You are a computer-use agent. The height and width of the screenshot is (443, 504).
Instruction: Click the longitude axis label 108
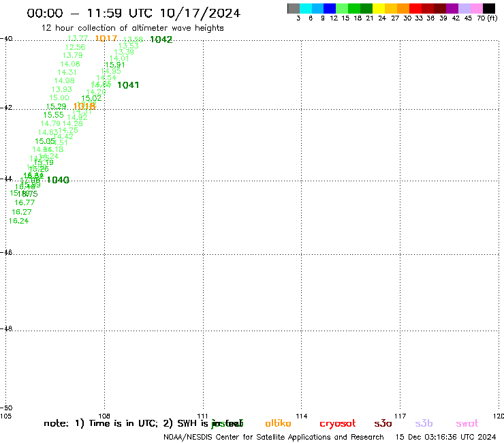click(104, 416)
